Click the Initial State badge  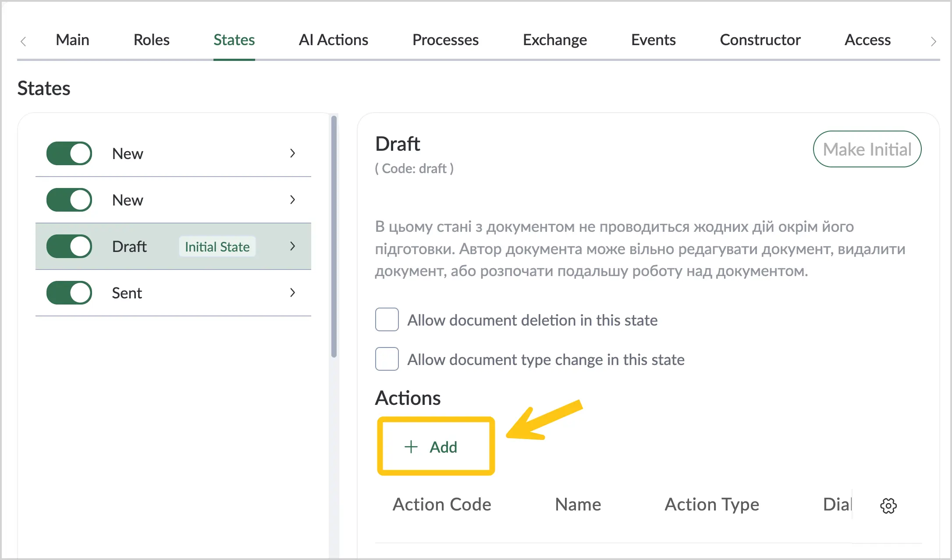pos(217,247)
